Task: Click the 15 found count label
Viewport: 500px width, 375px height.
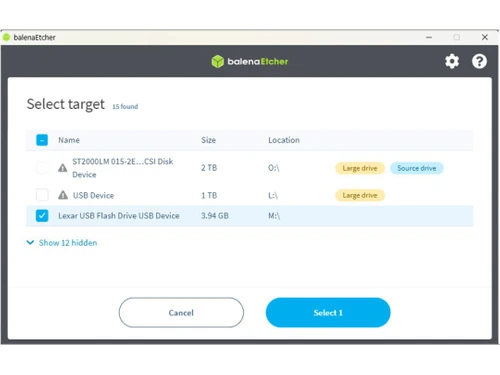Action: 125,107
